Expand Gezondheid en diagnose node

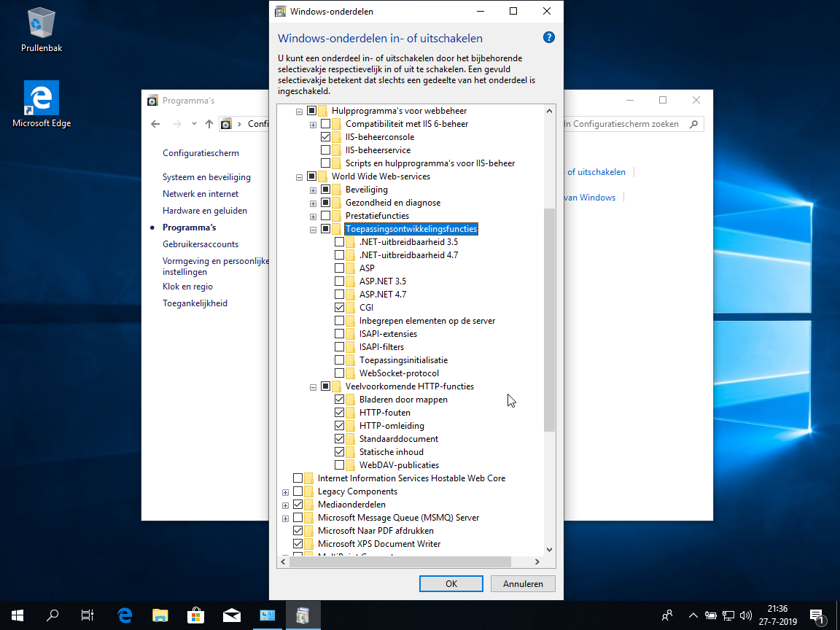coord(314,203)
